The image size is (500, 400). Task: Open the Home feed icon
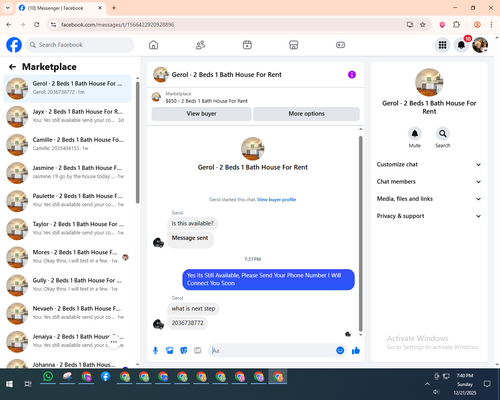153,45
